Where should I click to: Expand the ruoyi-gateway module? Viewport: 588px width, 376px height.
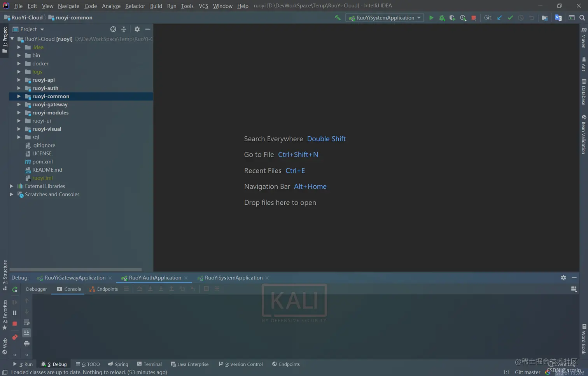(x=19, y=104)
